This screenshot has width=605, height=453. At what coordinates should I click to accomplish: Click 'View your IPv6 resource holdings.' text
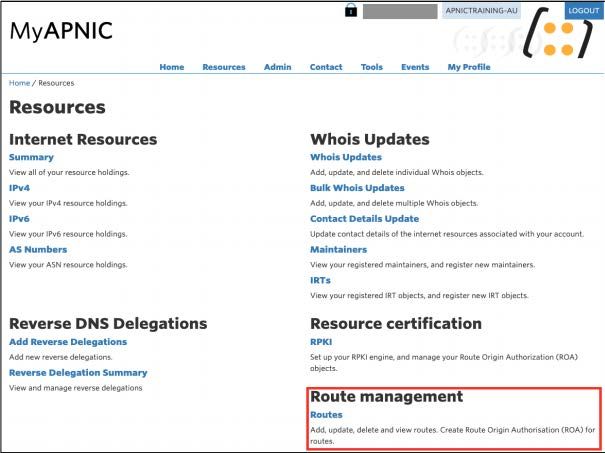(68, 234)
